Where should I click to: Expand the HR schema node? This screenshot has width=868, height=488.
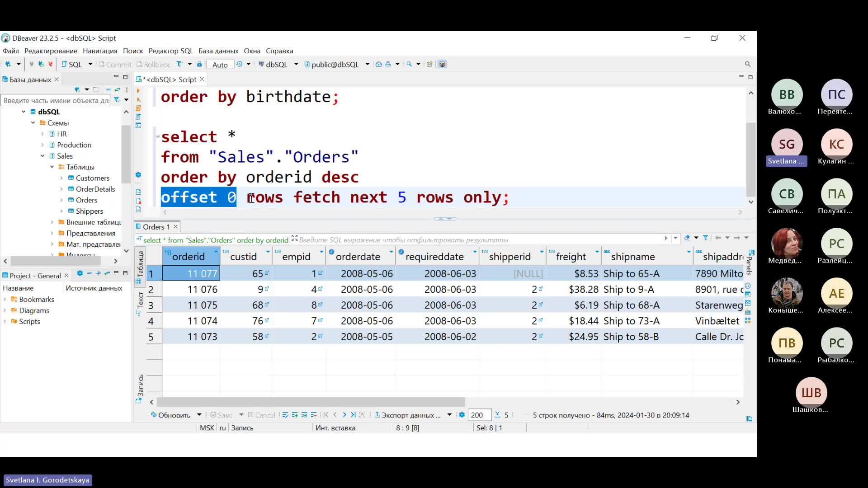click(42, 134)
